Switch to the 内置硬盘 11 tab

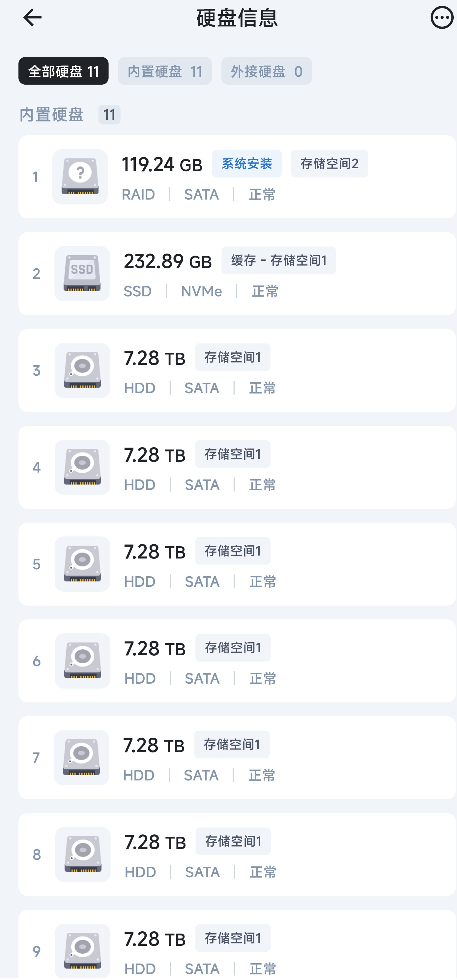coord(165,71)
